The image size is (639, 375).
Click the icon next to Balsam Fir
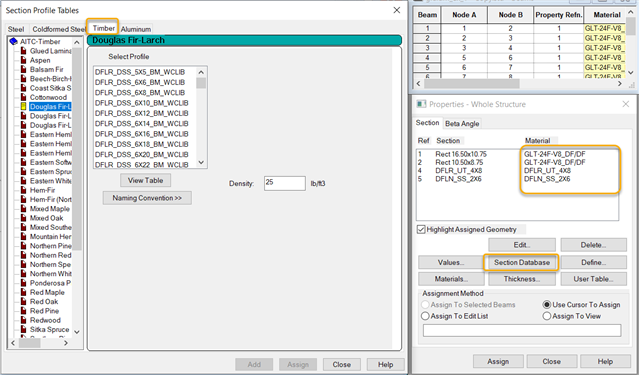tap(24, 69)
